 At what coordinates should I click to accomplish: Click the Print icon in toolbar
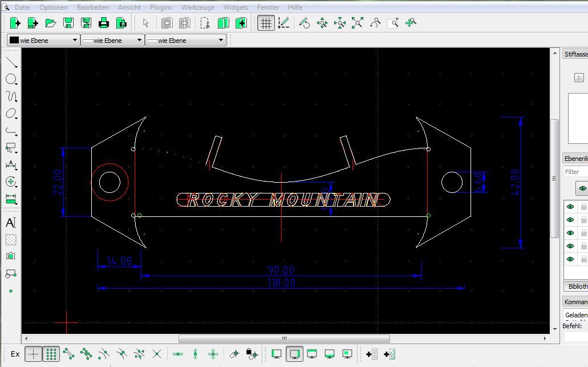pos(103,23)
